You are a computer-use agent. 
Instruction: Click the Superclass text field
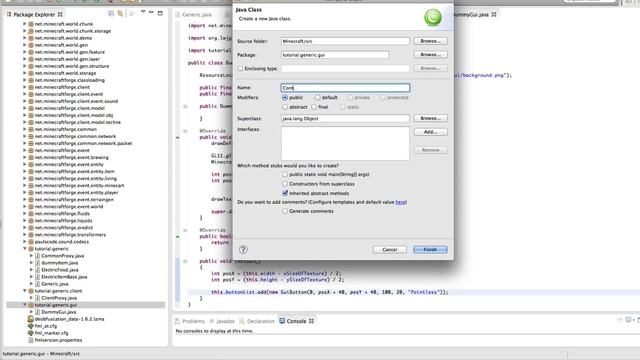[x=345, y=118]
